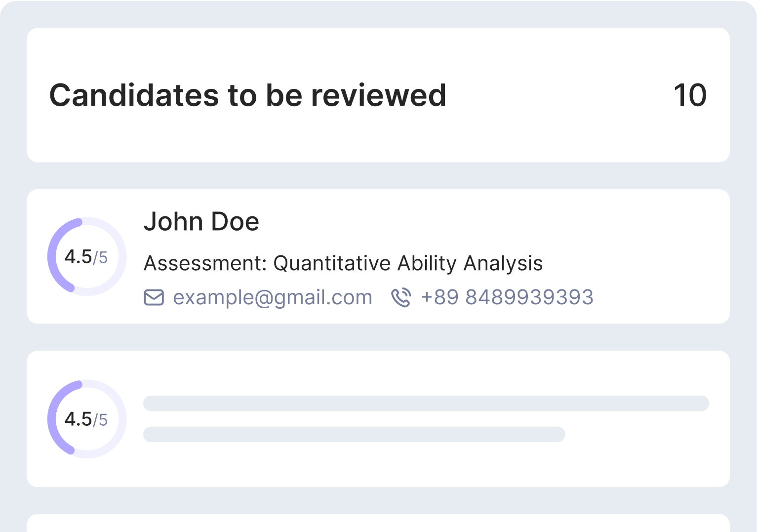The image size is (757, 532).
Task: Click the Candidates to be reviewed heading
Action: pos(248,95)
